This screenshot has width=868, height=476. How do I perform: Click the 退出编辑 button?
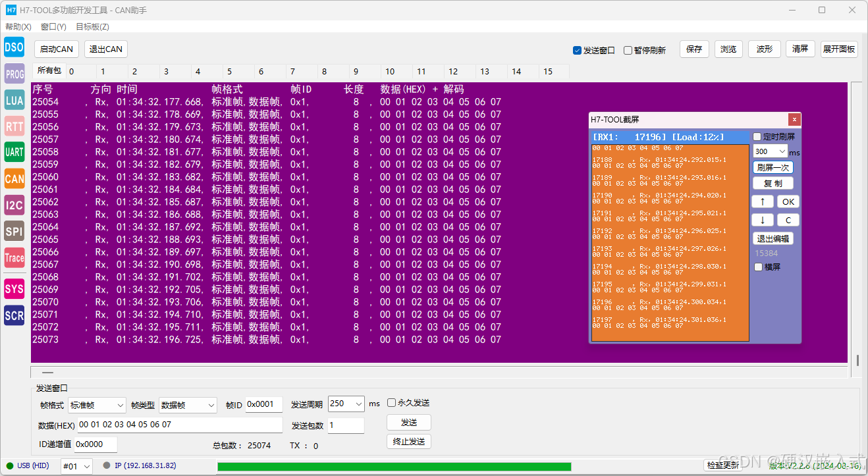[x=773, y=238]
